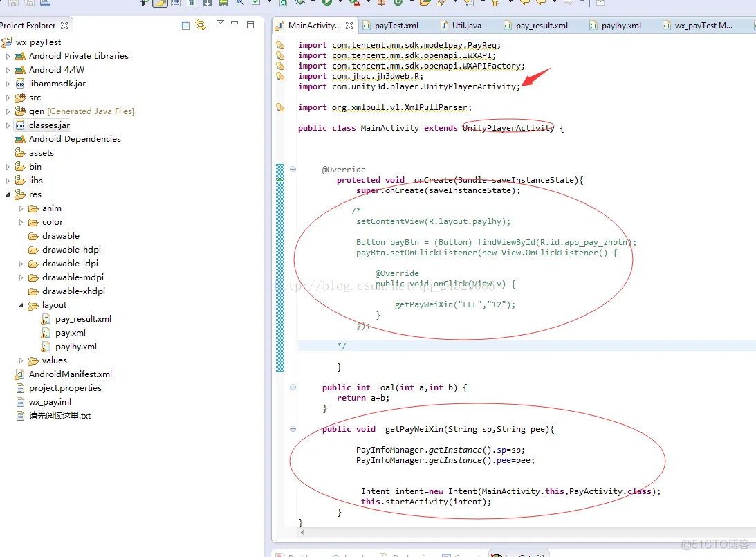Image resolution: width=756 pixels, height=557 pixels.
Task: Collapse the onCreate method fold toggle
Action: click(x=293, y=170)
